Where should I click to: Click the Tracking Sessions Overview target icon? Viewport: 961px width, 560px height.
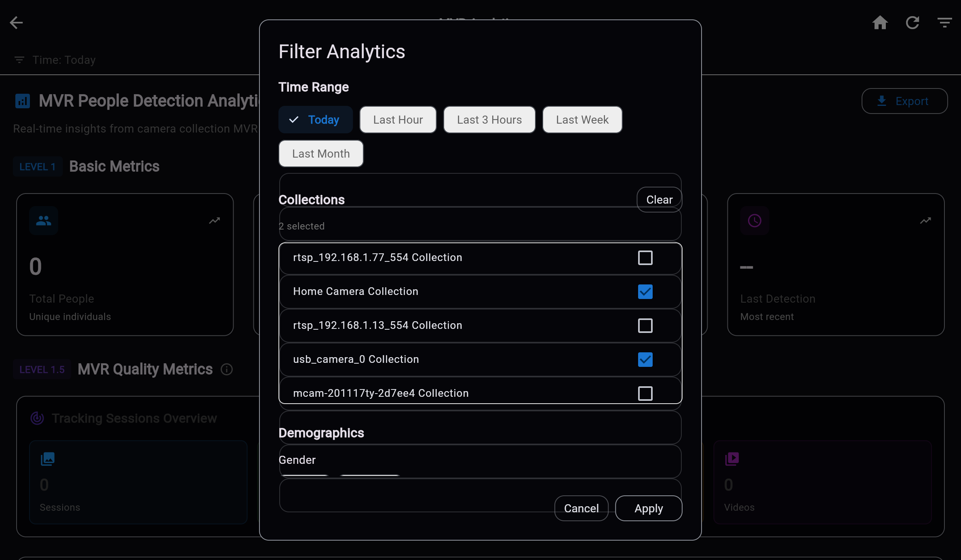(x=37, y=419)
